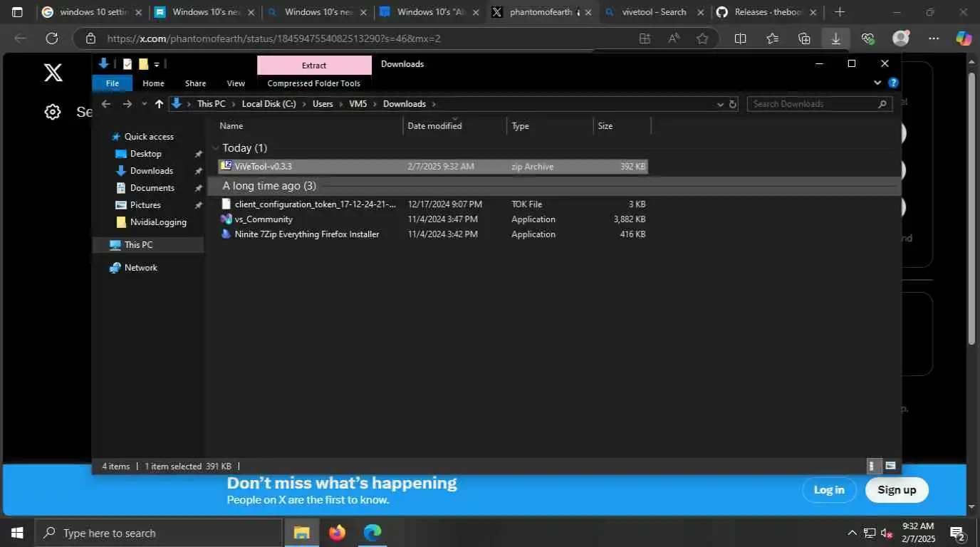Switch to the vivetool - Search tab
The height and width of the screenshot is (547, 980).
[x=655, y=12]
